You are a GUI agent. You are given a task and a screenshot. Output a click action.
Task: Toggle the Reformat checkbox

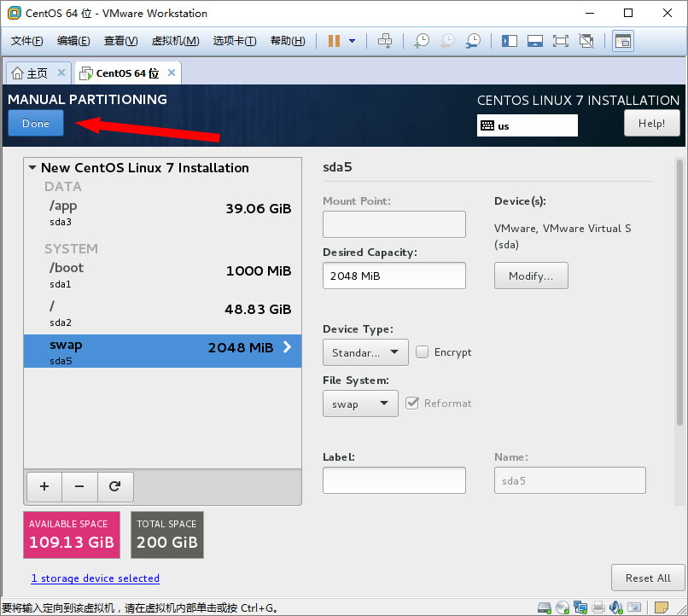(x=412, y=403)
